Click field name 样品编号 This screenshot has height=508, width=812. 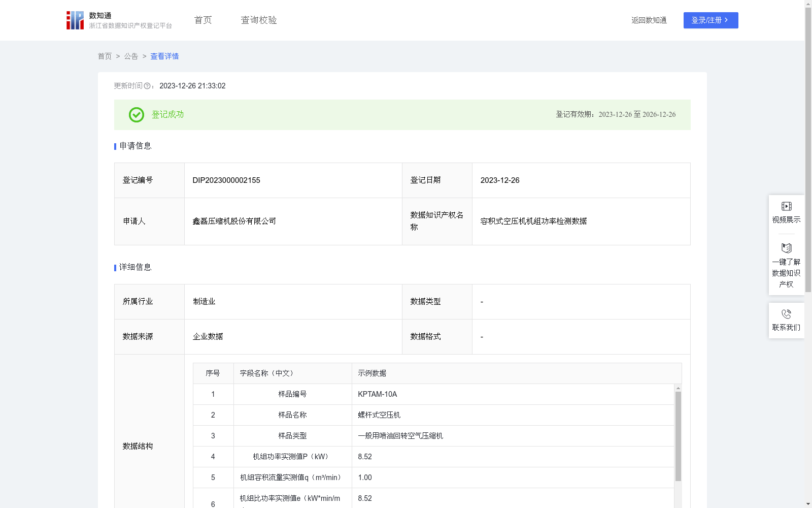292,394
